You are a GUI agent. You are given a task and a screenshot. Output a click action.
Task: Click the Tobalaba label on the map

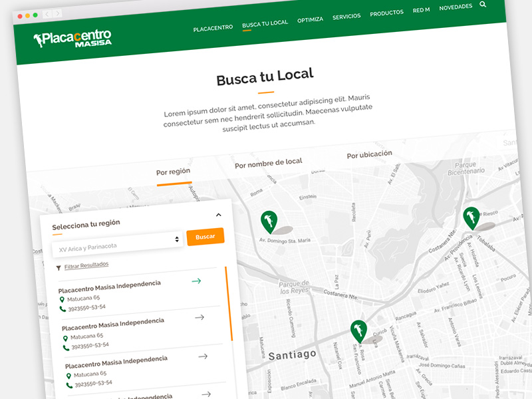(486, 243)
